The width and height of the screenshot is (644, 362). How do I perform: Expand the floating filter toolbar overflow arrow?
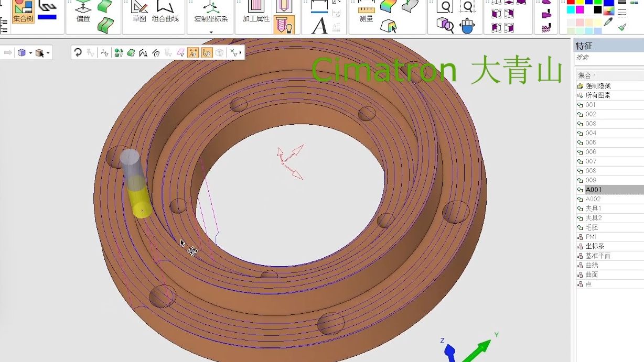pyautogui.click(x=240, y=52)
